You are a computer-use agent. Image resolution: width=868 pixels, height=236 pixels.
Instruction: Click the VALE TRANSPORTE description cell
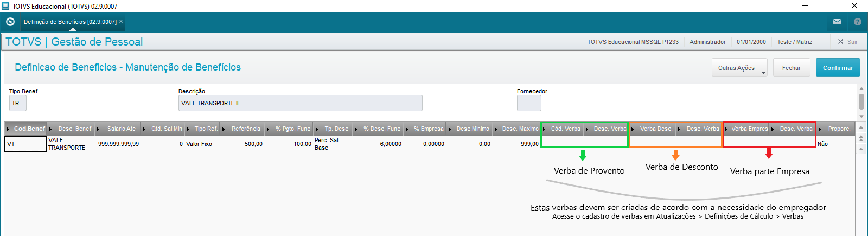click(71, 144)
